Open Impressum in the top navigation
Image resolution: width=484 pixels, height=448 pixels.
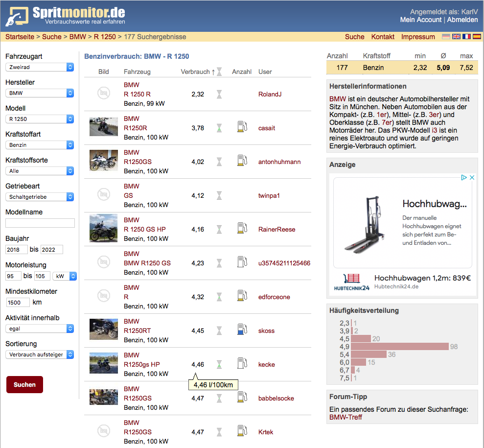tap(418, 37)
